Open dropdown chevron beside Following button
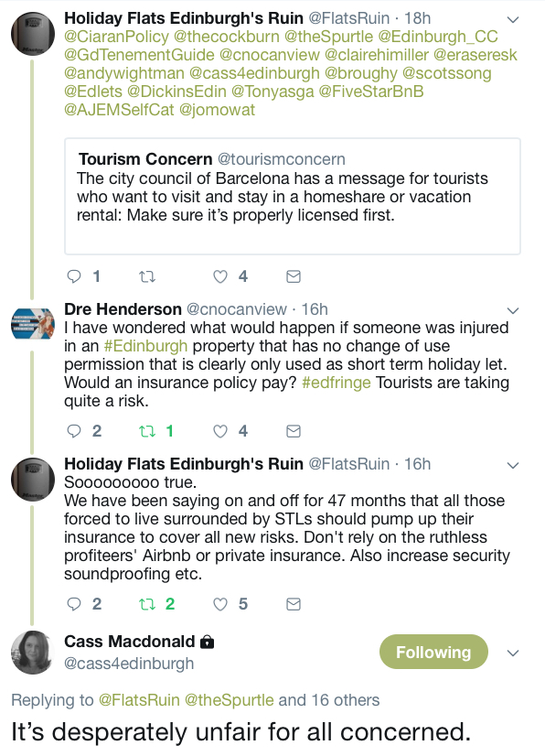Viewport: 545px width, 756px height. tap(513, 653)
